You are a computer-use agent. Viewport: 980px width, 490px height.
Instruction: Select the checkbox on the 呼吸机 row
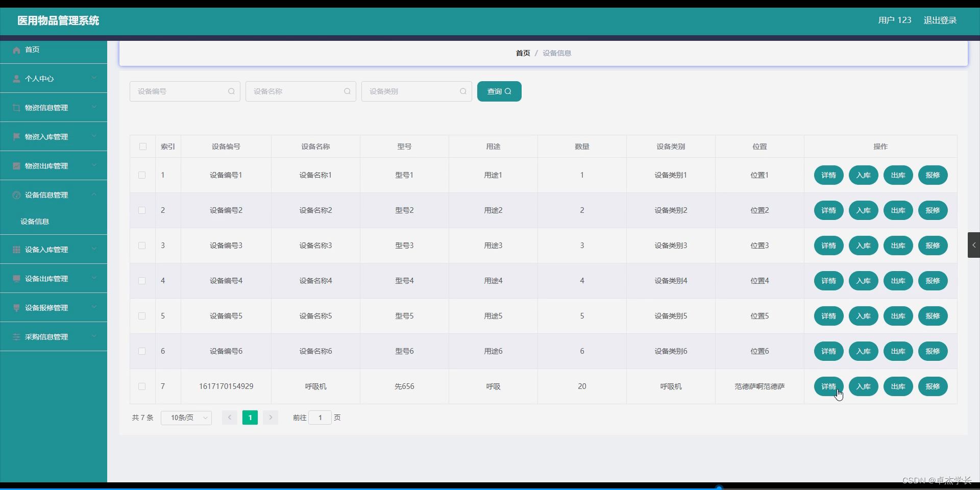click(141, 386)
